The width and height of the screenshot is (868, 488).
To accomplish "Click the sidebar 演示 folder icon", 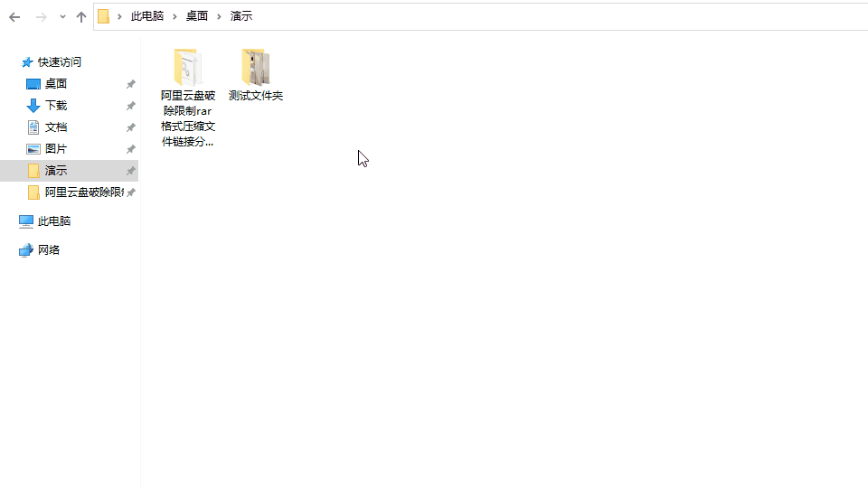I will click(x=33, y=171).
